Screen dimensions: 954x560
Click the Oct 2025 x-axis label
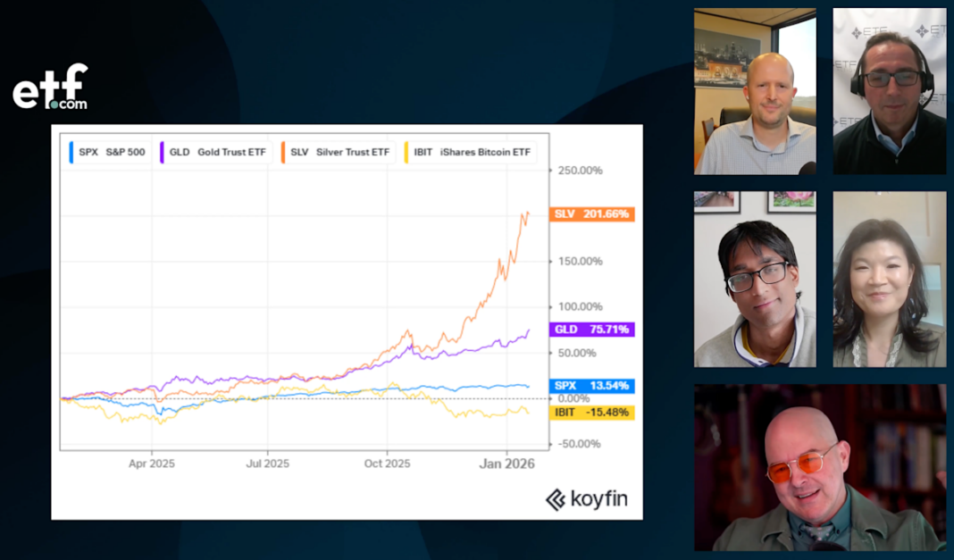coord(387,464)
